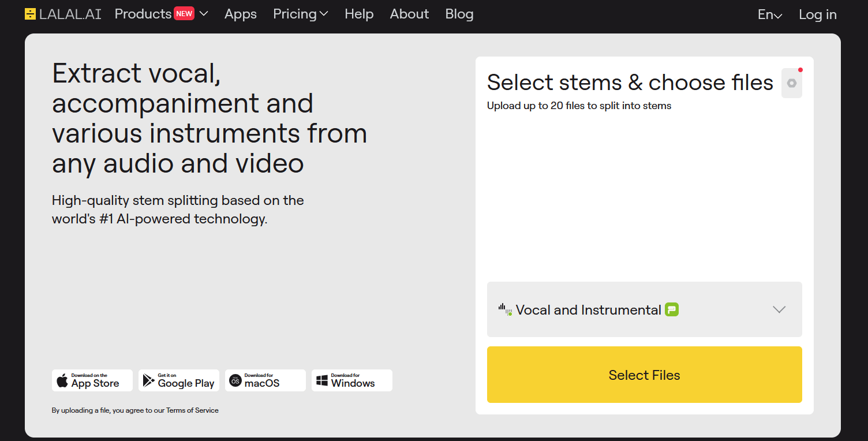This screenshot has height=441, width=868.
Task: Open the Terms of Service link
Action: click(x=192, y=410)
